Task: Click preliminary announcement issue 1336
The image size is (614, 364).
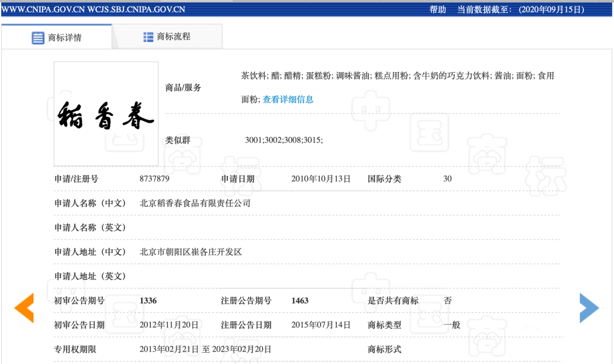Action: [148, 300]
